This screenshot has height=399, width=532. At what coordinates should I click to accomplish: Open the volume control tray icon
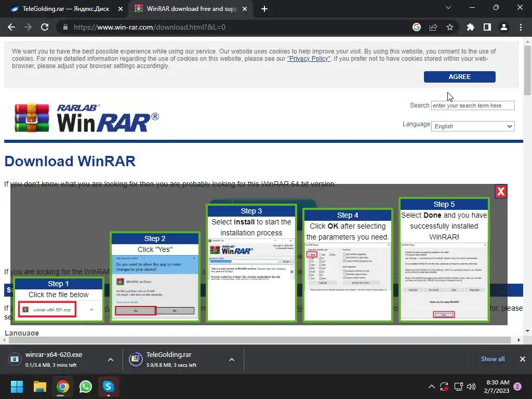coord(471,387)
